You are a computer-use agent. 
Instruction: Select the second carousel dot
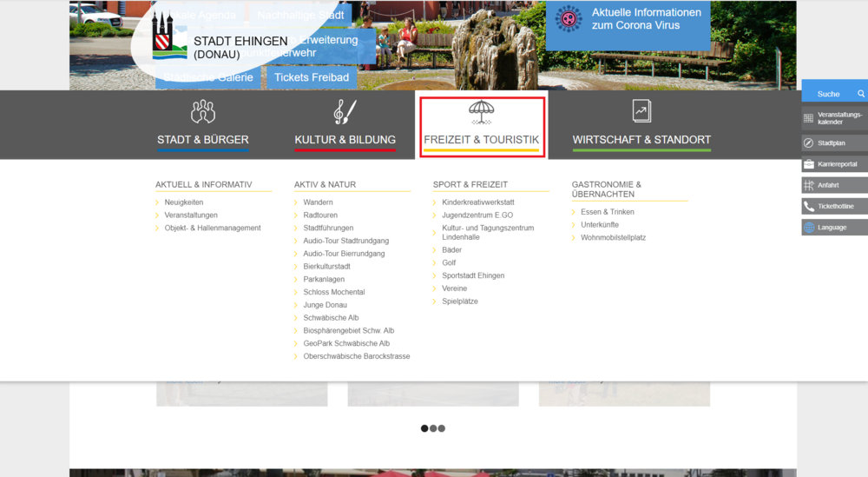point(433,428)
